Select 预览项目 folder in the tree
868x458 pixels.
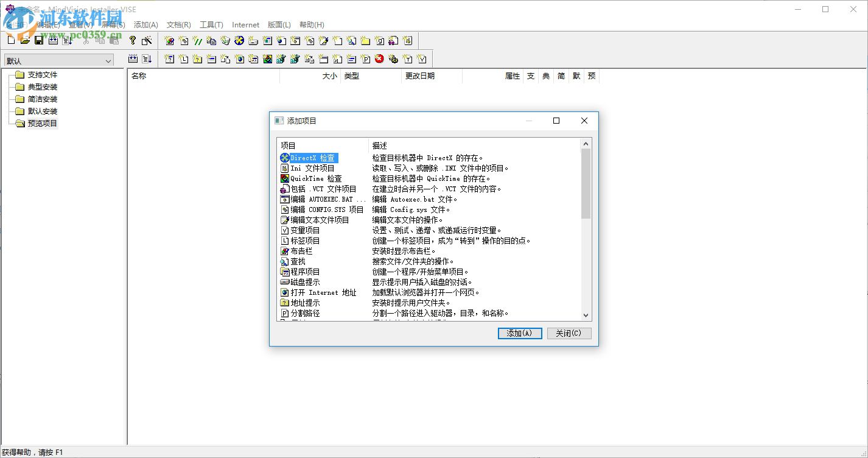(43, 124)
